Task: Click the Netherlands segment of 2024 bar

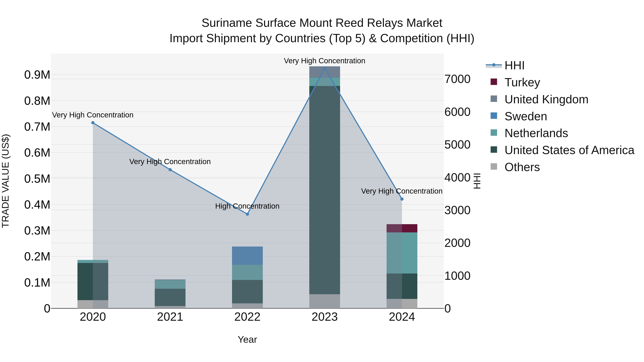Action: pyautogui.click(x=402, y=253)
